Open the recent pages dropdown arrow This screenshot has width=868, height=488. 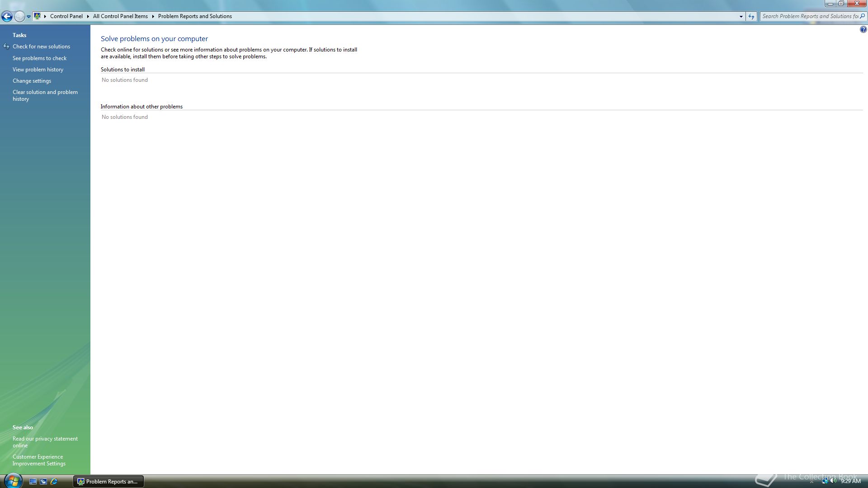[x=28, y=17]
